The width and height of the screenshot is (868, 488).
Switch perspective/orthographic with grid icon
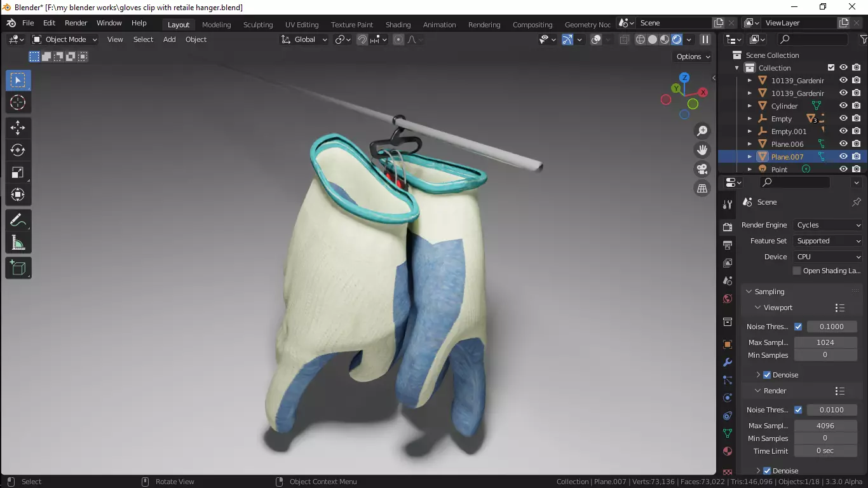pos(702,188)
